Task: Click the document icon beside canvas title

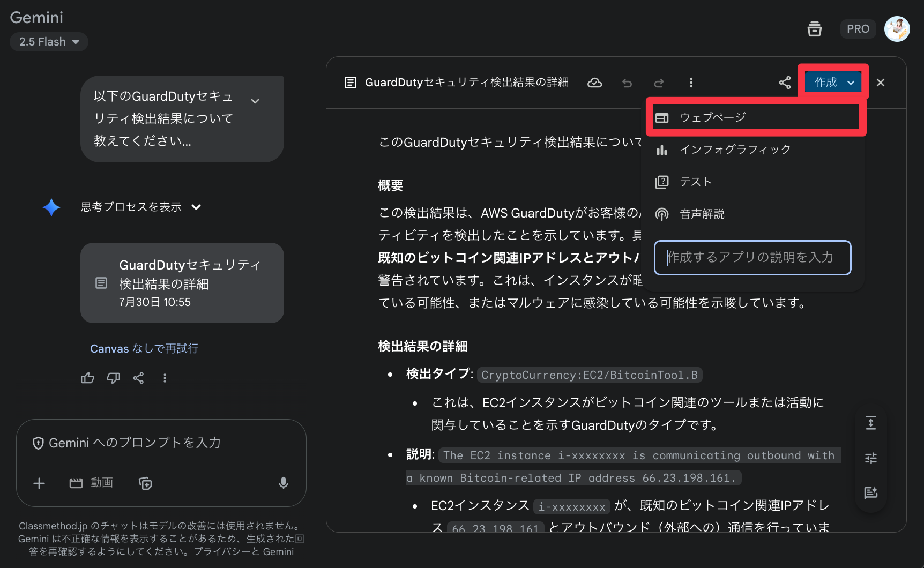Action: (x=351, y=83)
